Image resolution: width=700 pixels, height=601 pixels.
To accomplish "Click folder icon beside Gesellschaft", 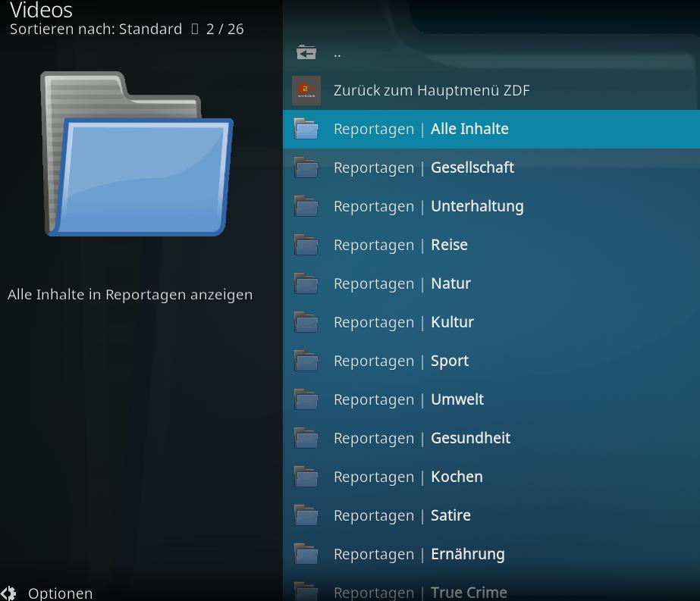I will [x=306, y=167].
